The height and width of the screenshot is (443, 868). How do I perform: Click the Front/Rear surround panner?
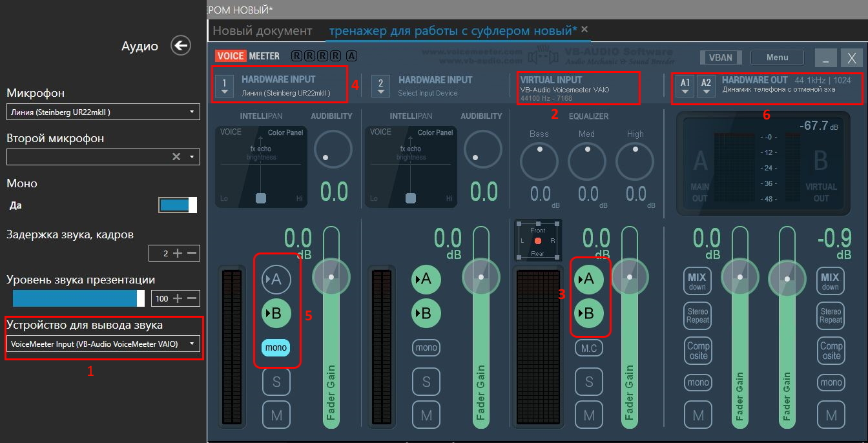tap(538, 240)
